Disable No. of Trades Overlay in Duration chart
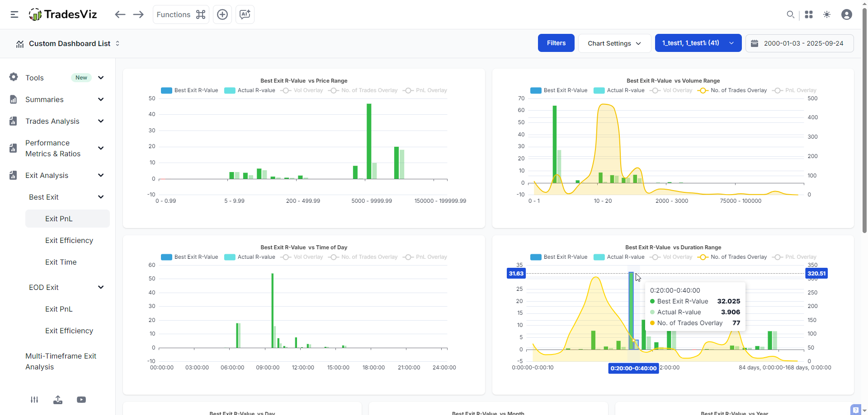The image size is (868, 415). pos(732,257)
